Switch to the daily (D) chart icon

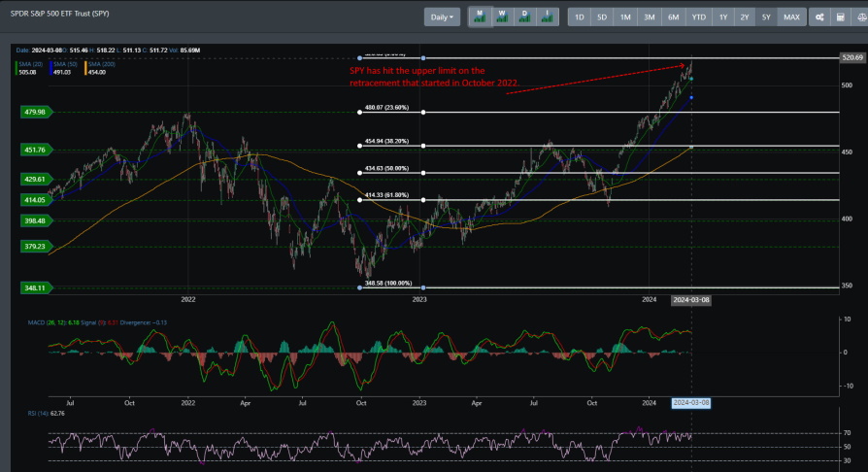(524, 17)
